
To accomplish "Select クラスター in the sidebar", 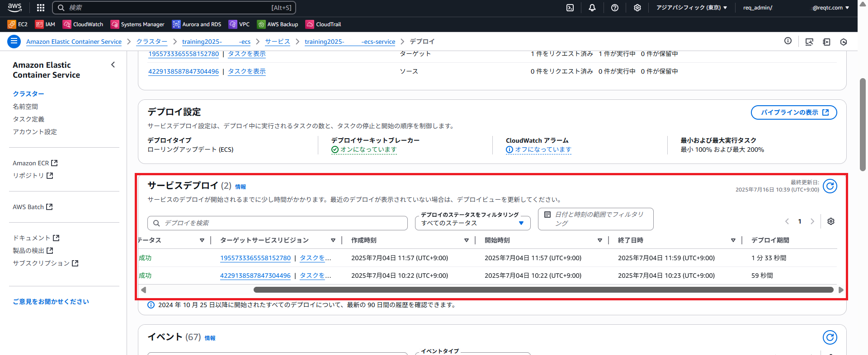I will coord(28,94).
